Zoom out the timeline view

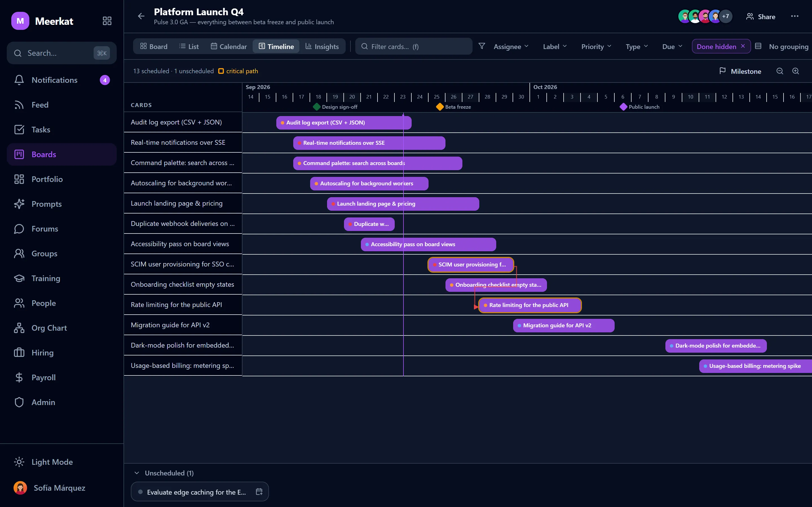coord(780,71)
